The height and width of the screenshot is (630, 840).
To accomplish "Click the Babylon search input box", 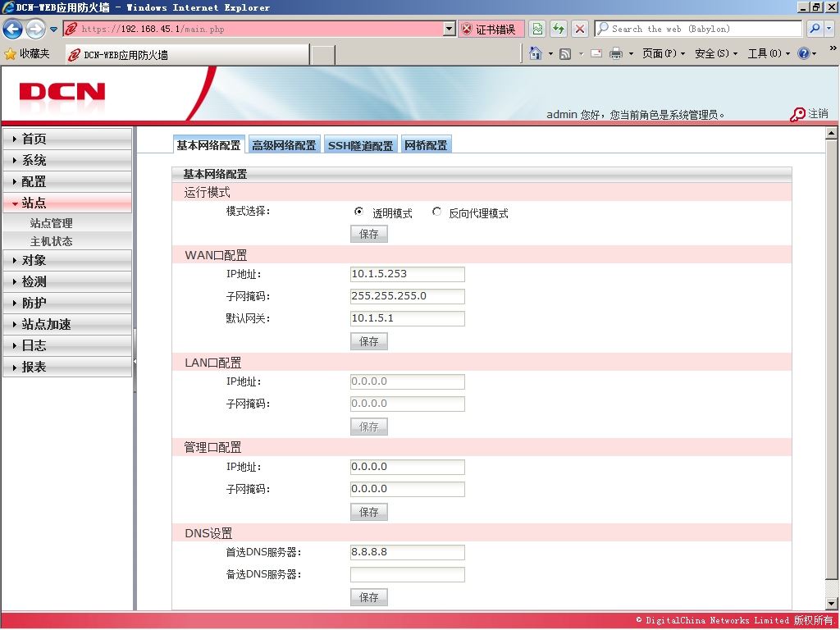I will pos(697,29).
